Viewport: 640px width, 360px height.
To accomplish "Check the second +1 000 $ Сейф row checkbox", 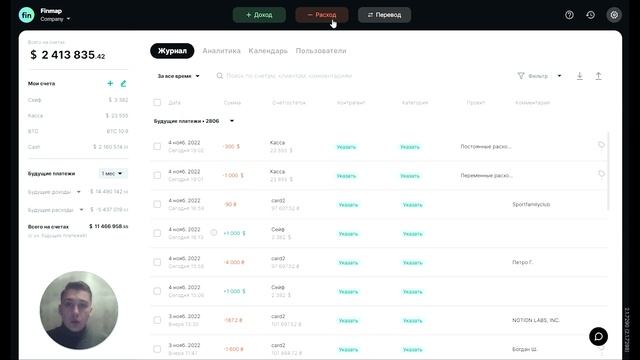I will click(x=157, y=291).
